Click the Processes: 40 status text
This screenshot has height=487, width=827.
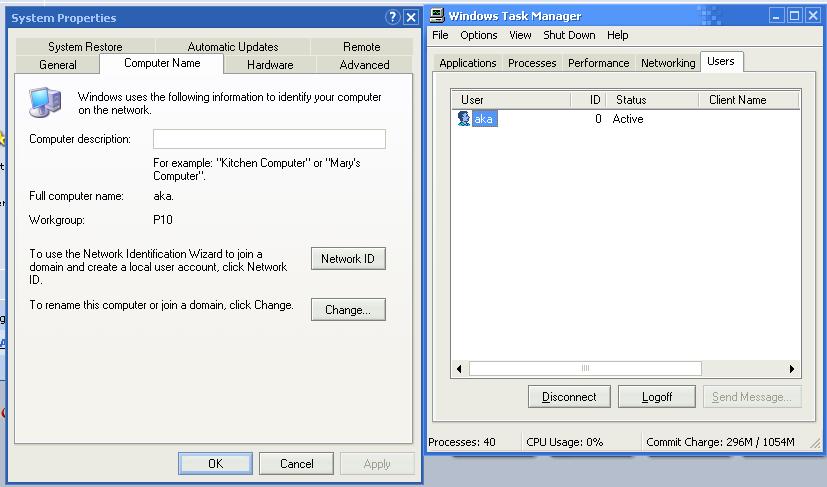tap(462, 442)
